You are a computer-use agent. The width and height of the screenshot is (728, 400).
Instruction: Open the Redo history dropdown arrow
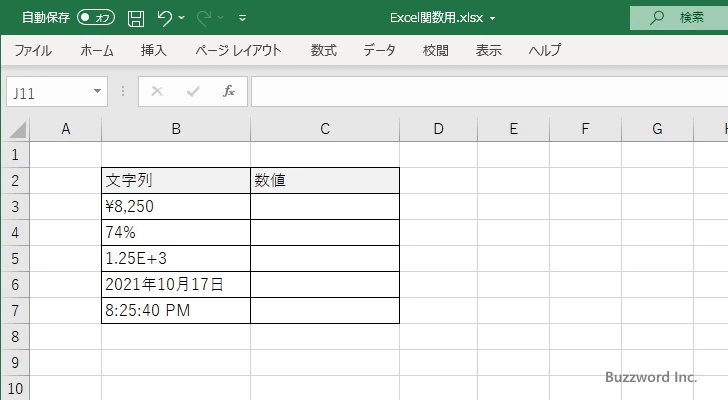point(221,18)
